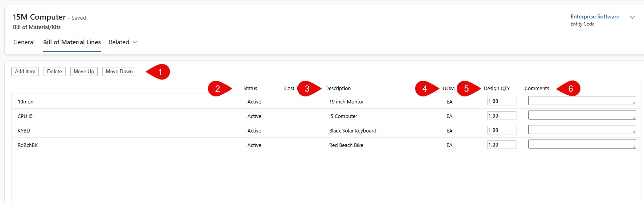The image size is (644, 203).
Task: Click the 15M Computer record title
Action: point(39,17)
